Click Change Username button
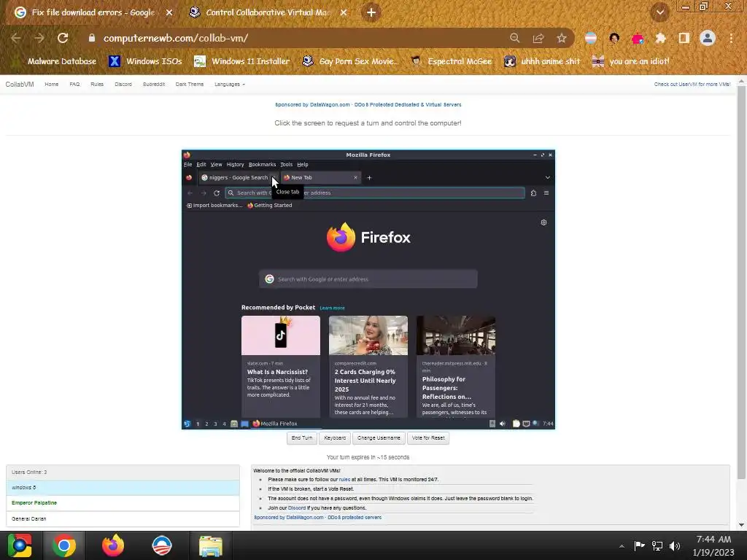This screenshot has width=747, height=560. [x=379, y=438]
